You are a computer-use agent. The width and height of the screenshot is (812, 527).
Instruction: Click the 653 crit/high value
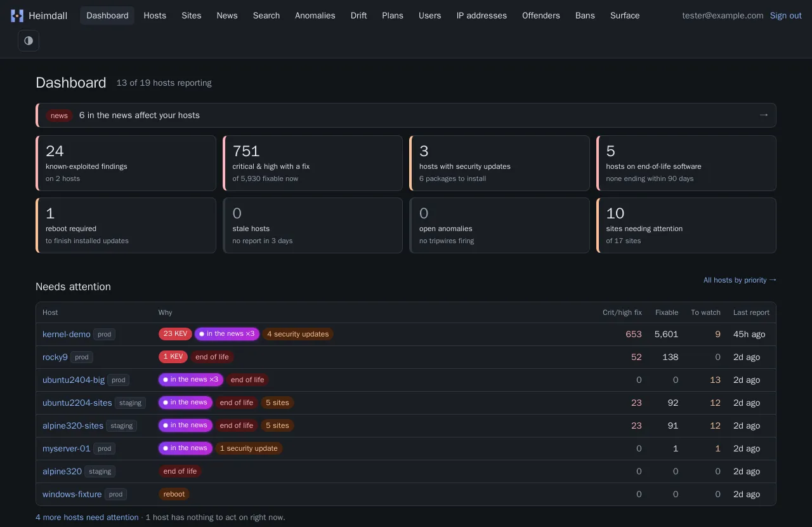(634, 334)
